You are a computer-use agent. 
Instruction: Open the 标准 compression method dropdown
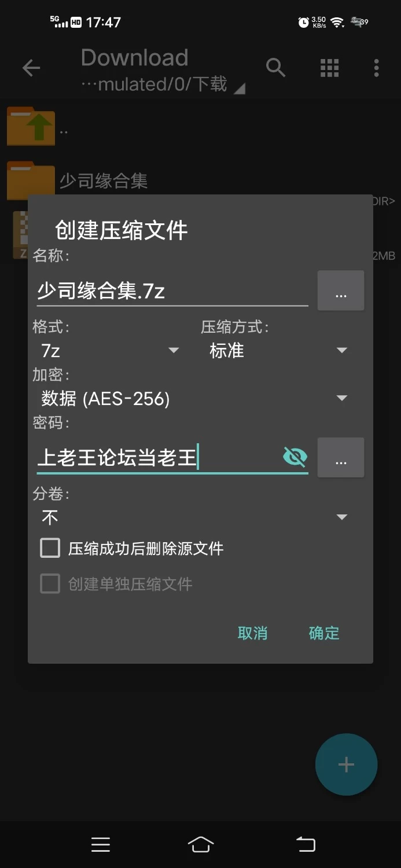(279, 351)
